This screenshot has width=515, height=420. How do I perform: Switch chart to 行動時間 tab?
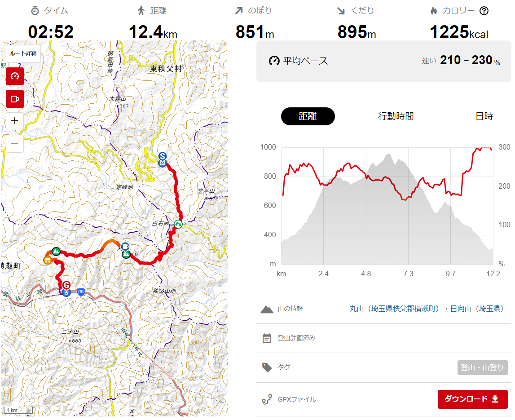coord(396,116)
